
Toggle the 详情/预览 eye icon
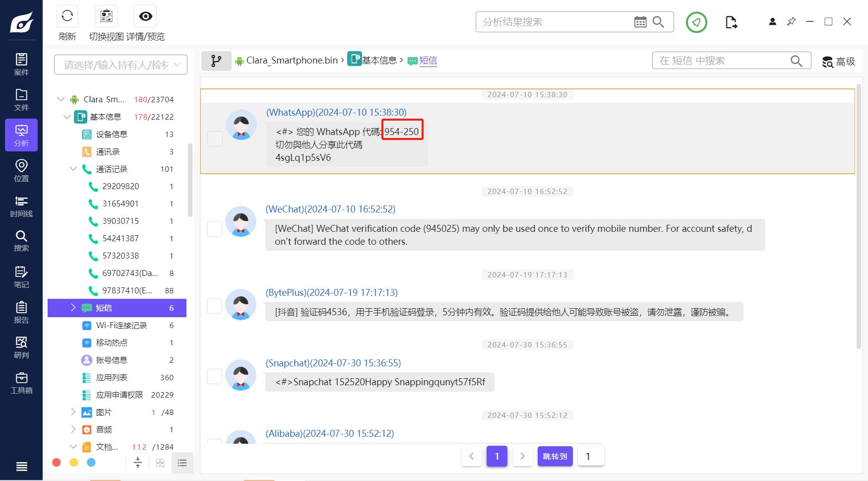coord(145,16)
